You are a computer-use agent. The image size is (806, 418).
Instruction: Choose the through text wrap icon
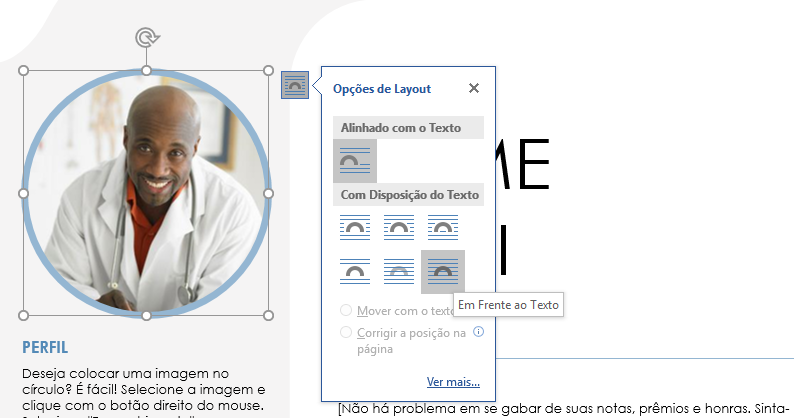point(443,227)
